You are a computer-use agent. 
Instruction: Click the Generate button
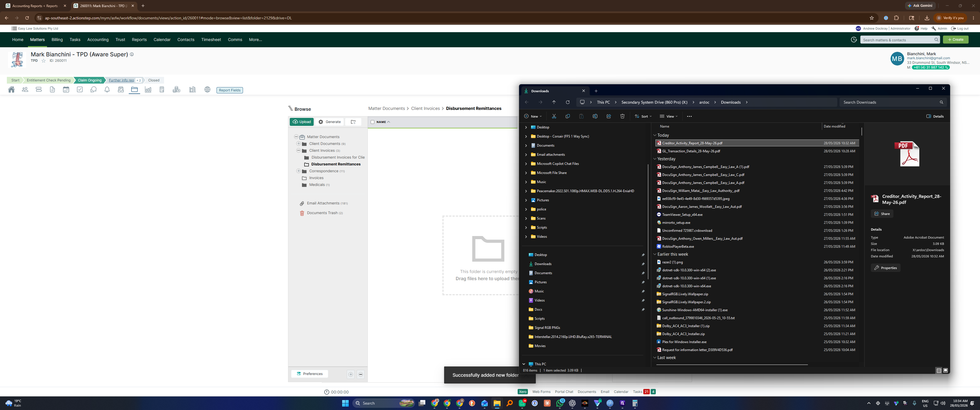[x=329, y=122]
